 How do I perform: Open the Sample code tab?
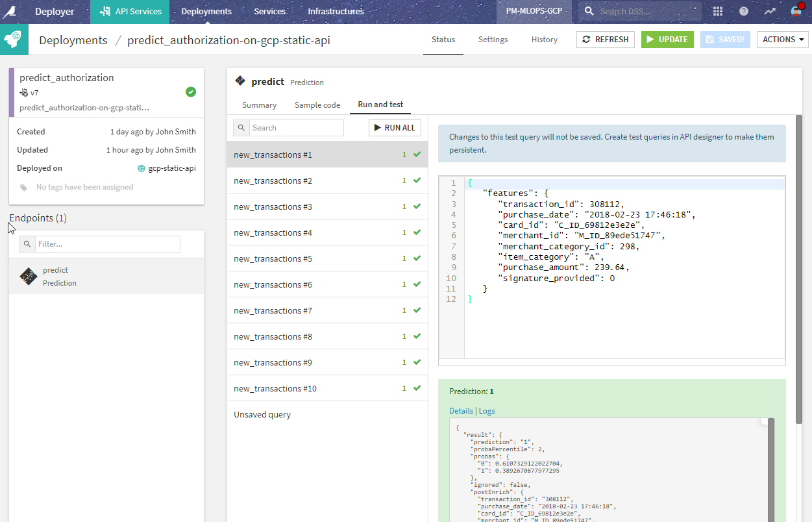click(317, 105)
